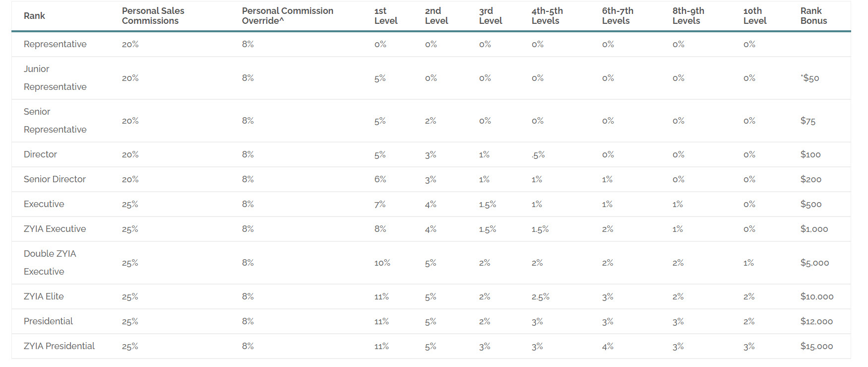Click the $15,000 rank bonus cell
This screenshot has height=367, width=868.
pos(816,346)
